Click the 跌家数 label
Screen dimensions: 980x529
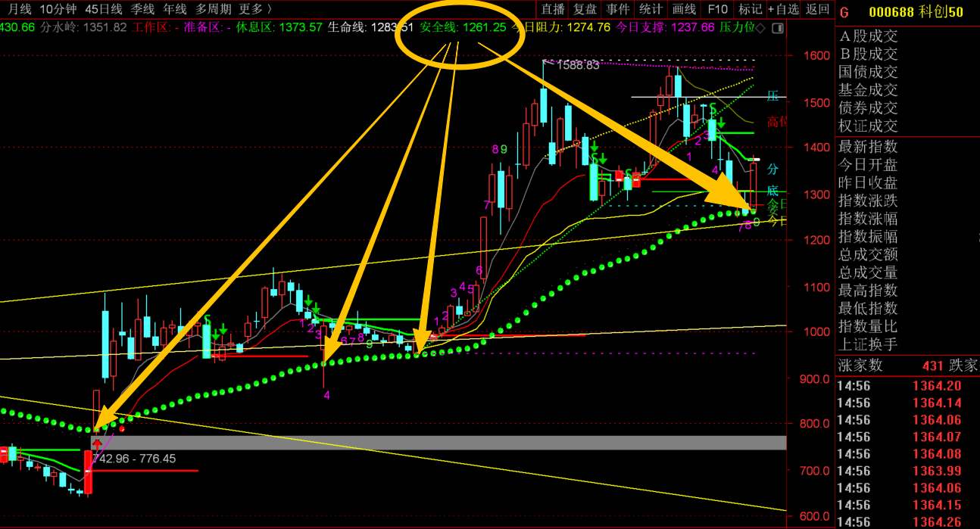[964, 366]
